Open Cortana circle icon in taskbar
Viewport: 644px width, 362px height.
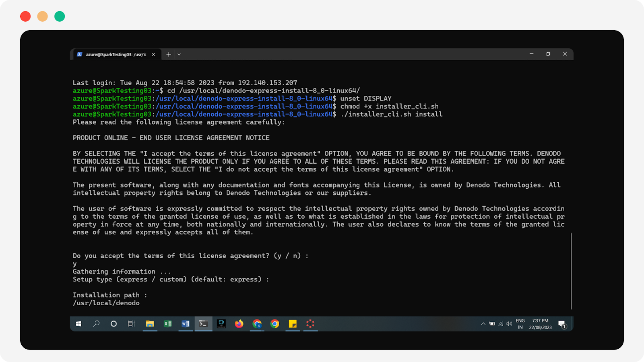point(114,324)
